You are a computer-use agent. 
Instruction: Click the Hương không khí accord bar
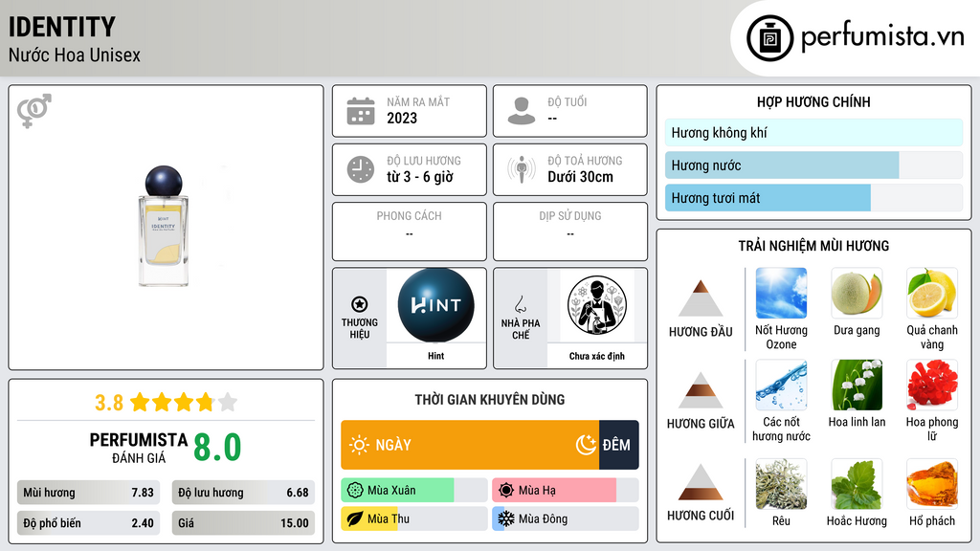click(x=813, y=132)
